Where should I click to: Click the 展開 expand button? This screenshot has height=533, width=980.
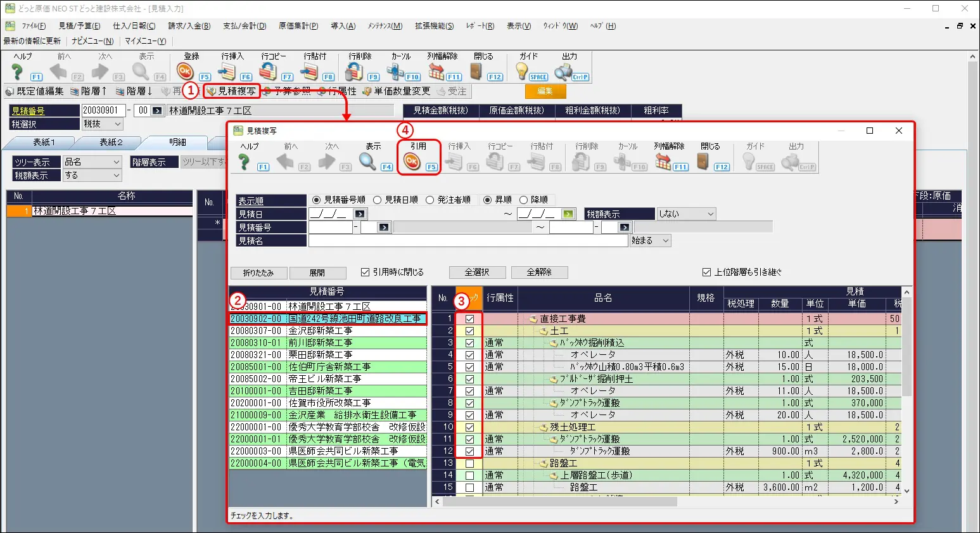click(x=318, y=273)
